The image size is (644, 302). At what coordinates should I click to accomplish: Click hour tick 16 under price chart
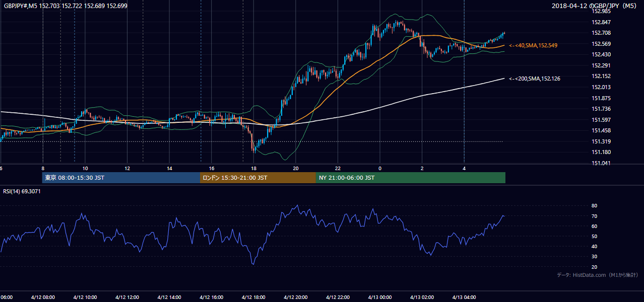click(x=212, y=168)
